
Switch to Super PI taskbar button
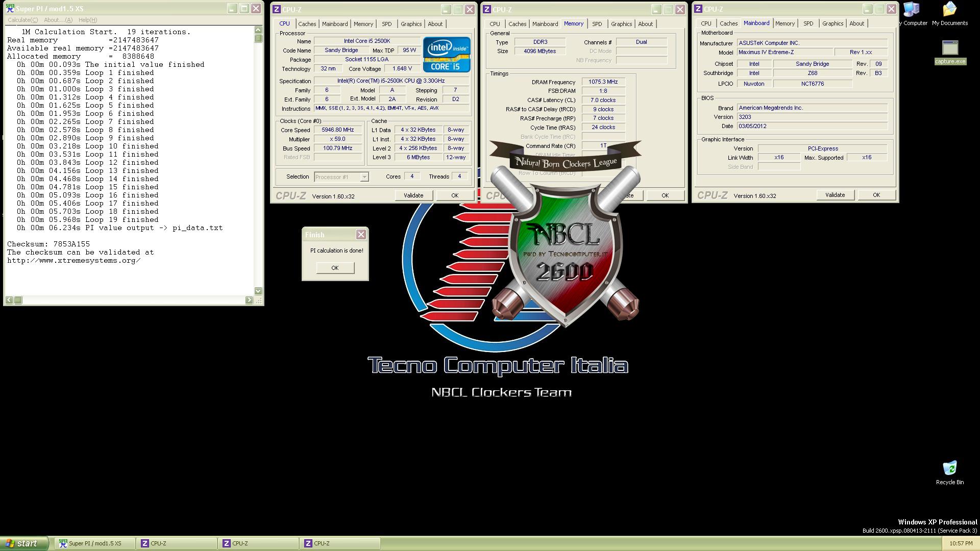click(95, 543)
